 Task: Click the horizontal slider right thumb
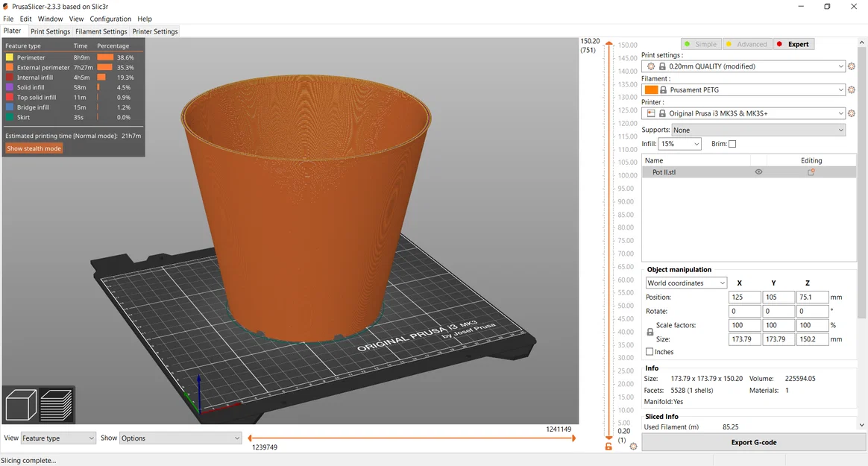(x=573, y=438)
